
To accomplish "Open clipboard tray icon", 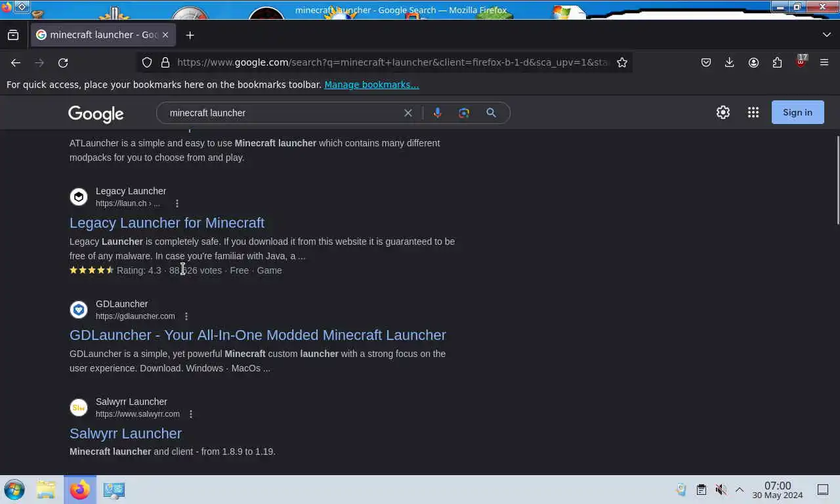I will (x=701, y=490).
